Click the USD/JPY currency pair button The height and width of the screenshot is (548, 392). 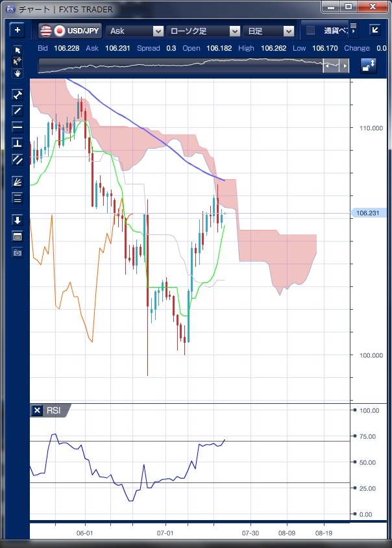point(70,31)
